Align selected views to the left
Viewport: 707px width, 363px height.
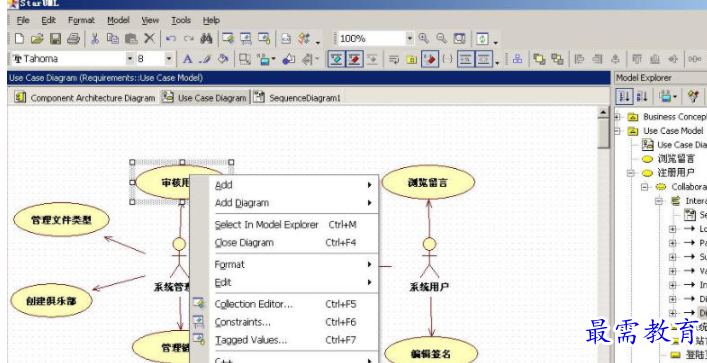[579, 59]
